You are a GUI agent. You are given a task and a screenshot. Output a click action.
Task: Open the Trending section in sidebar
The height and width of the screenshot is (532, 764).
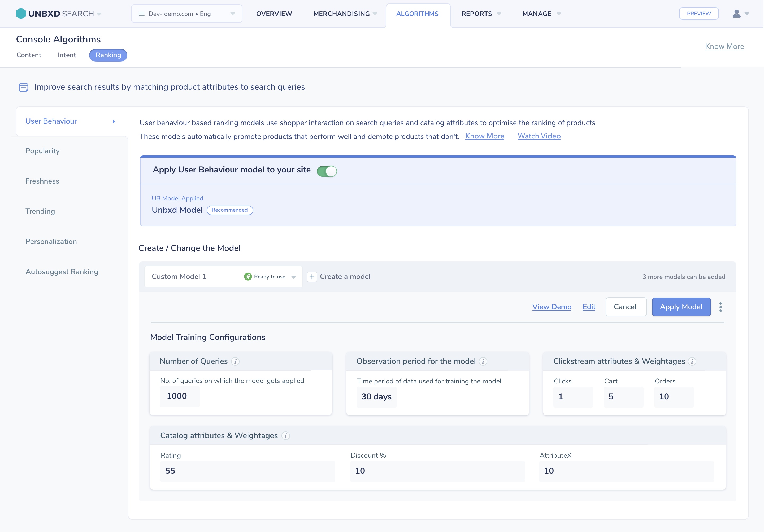click(x=40, y=211)
